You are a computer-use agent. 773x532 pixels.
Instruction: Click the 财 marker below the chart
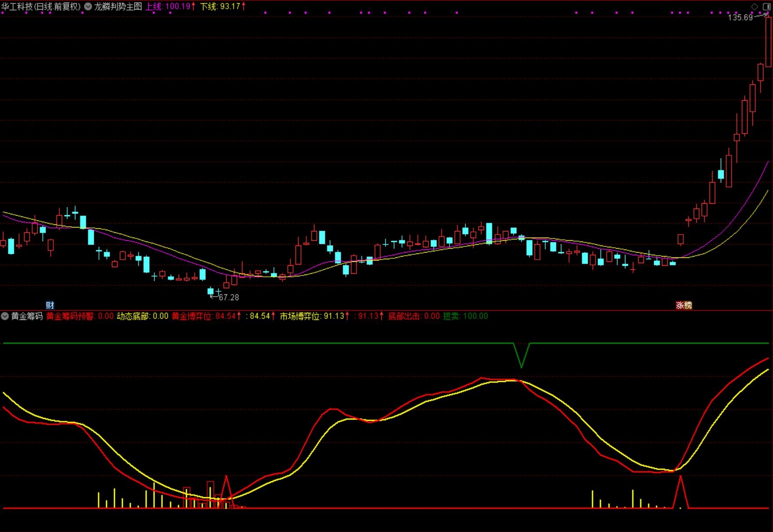(x=50, y=305)
